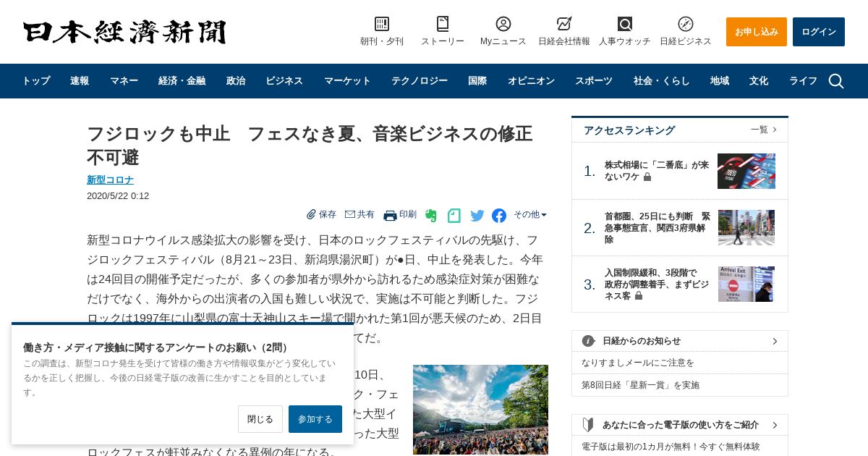This screenshot has width=868, height=456.
Task: Open ranking article 首都圏、25日にも判断
Action: pos(658,227)
